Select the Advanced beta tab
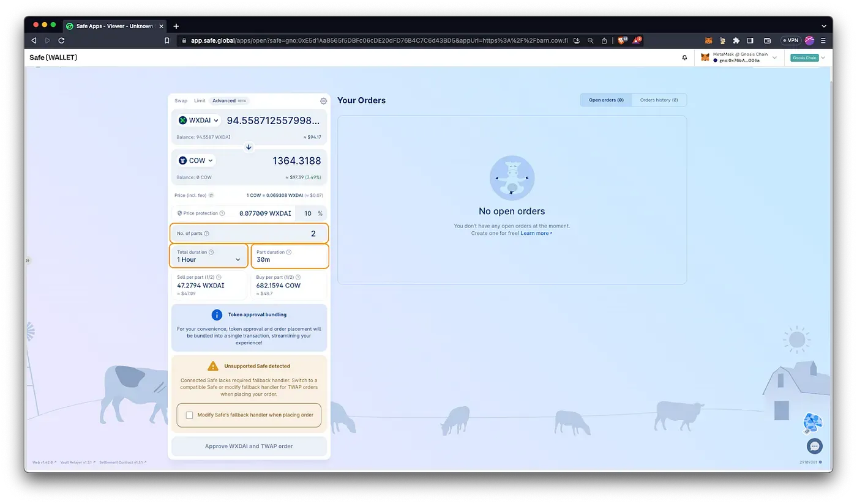This screenshot has height=504, width=857. [x=229, y=101]
